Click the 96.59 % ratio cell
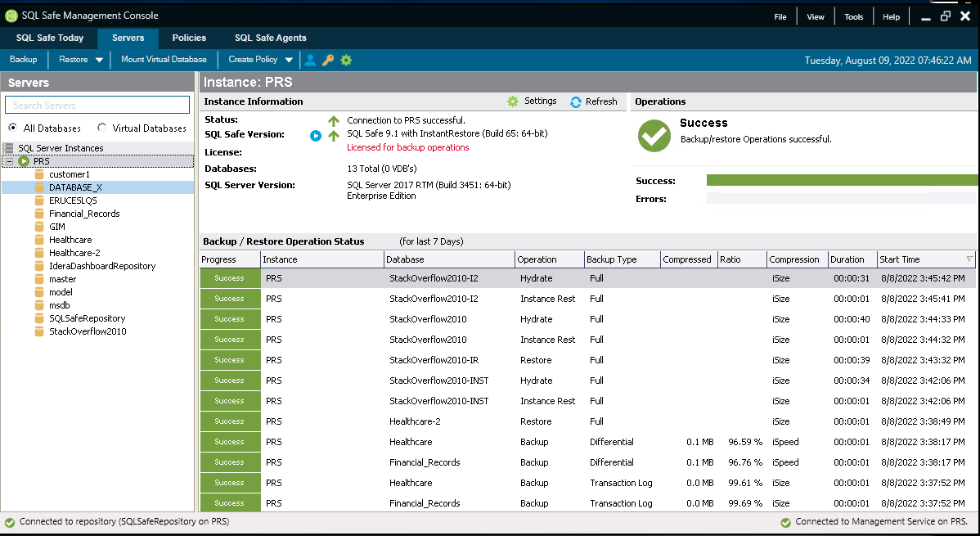 [x=745, y=442]
